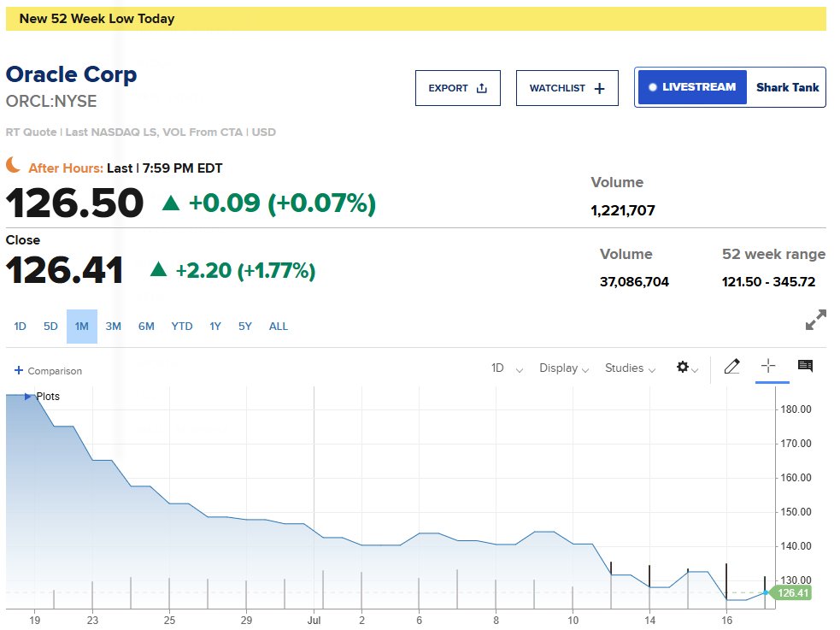The image size is (840, 630).
Task: Open the Display dropdown
Action: [x=564, y=368]
